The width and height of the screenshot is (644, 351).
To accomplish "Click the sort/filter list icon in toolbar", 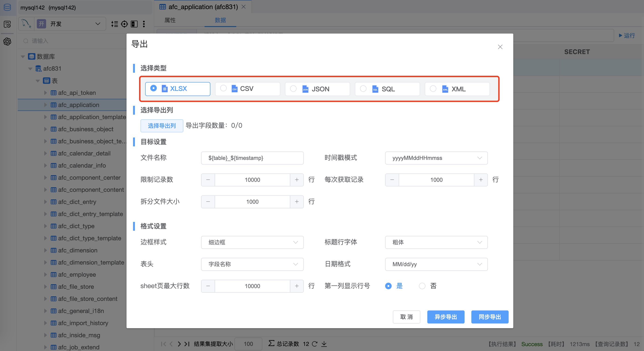I will coord(114,24).
